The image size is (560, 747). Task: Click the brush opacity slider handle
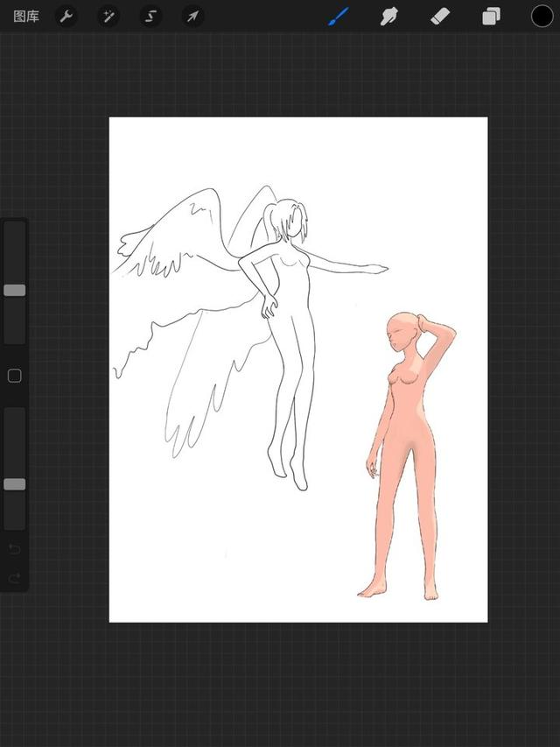pos(15,484)
